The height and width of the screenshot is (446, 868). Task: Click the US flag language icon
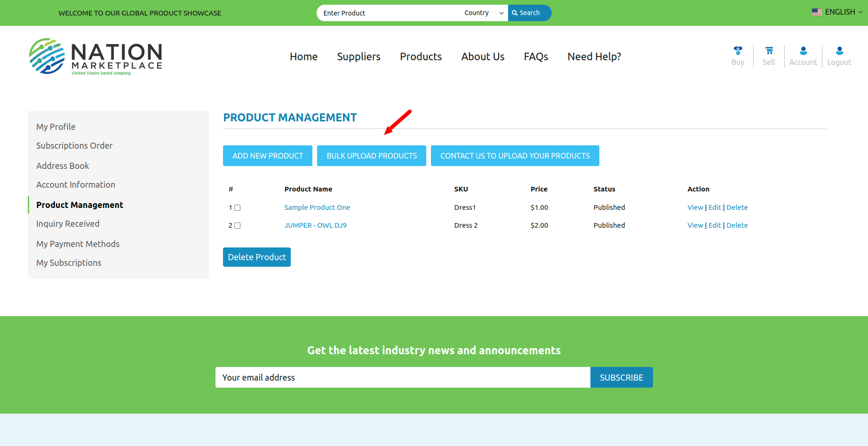coord(817,12)
